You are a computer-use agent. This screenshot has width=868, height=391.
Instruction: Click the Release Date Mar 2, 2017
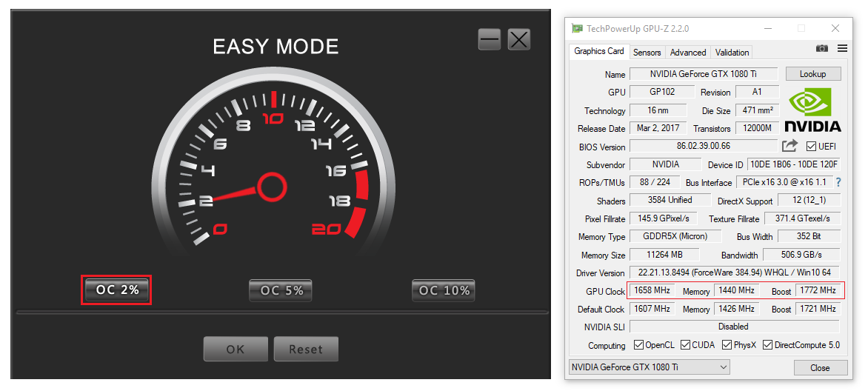(x=658, y=128)
